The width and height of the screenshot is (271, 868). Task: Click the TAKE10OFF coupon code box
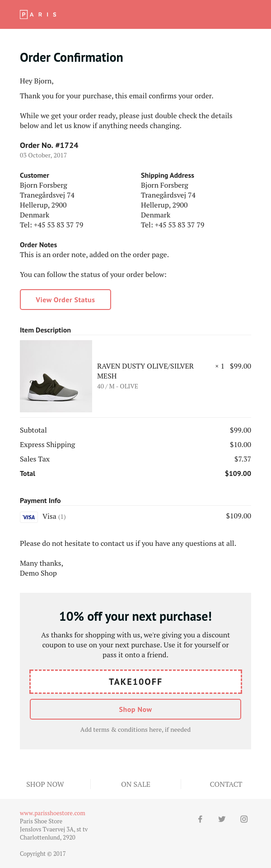point(135,682)
